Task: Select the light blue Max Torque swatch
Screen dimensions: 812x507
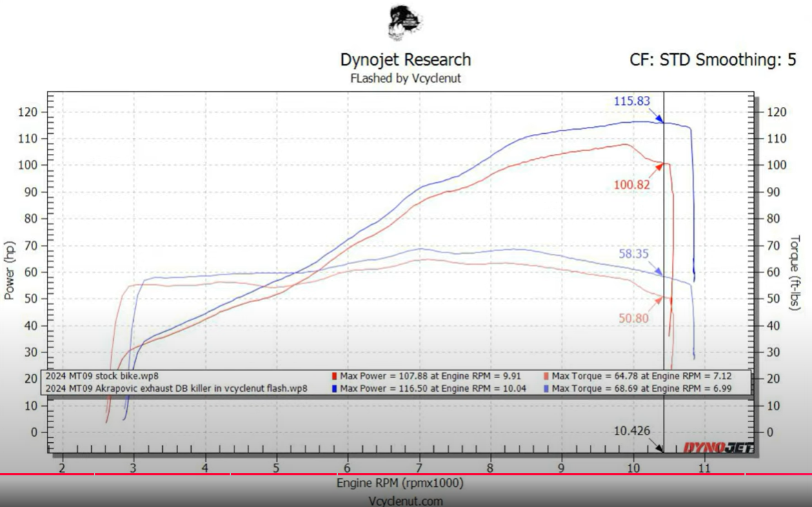Action: pyautogui.click(x=547, y=389)
